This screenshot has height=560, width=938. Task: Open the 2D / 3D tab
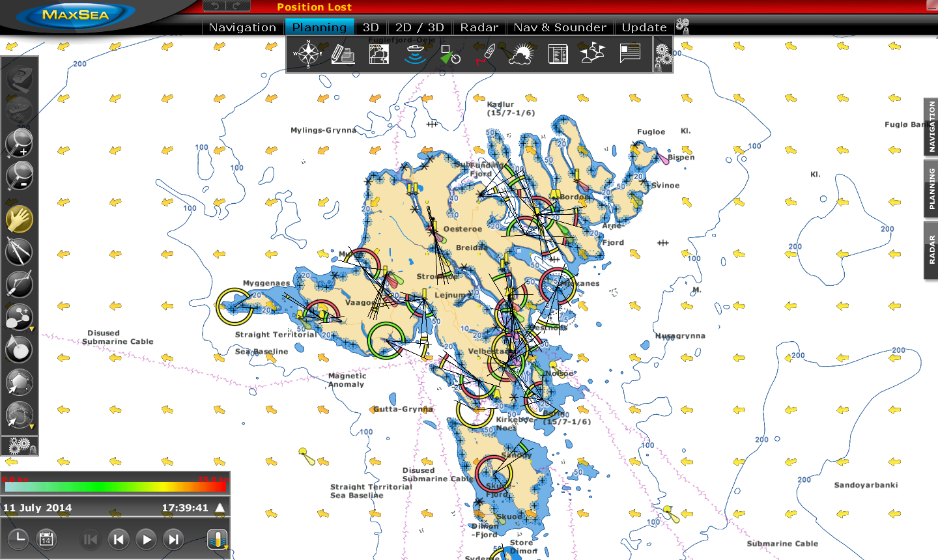pos(419,27)
